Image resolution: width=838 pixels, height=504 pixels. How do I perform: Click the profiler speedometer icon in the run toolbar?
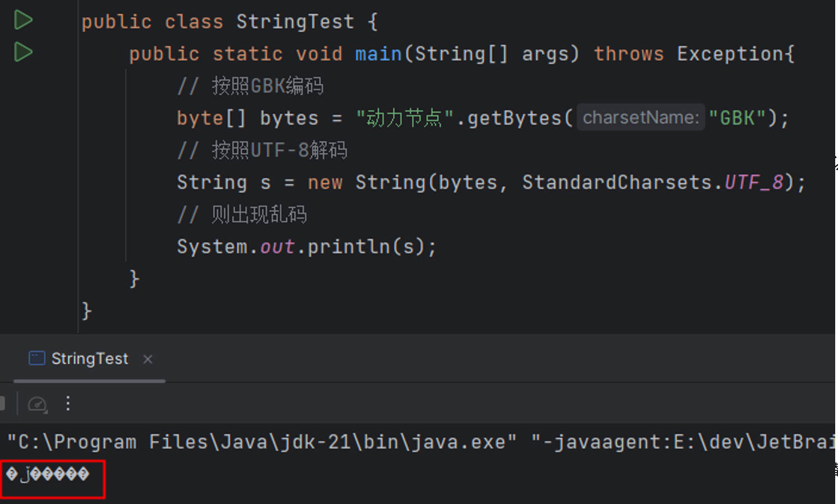(x=38, y=404)
